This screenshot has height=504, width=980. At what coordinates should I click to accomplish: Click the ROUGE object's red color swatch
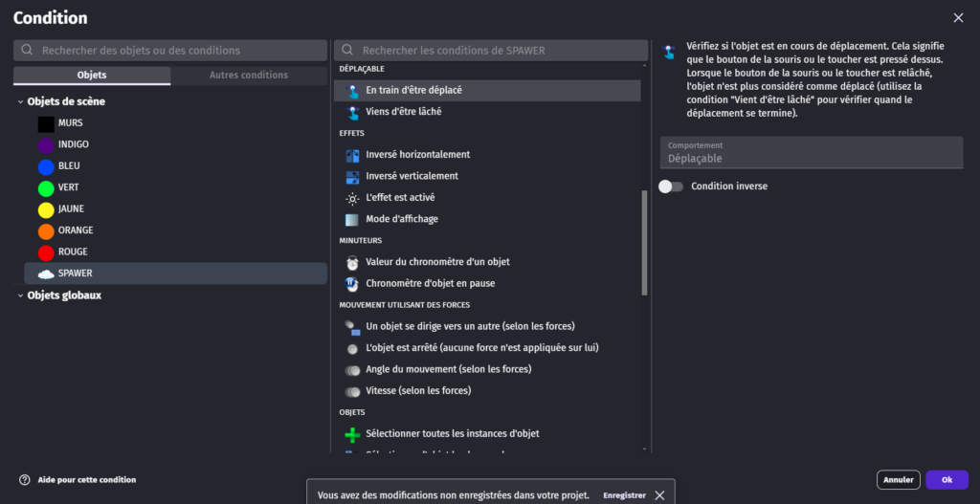(46, 252)
